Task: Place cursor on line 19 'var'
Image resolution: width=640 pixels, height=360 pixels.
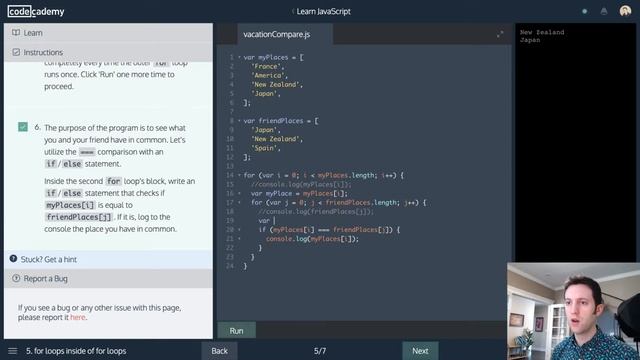Action: point(264,220)
